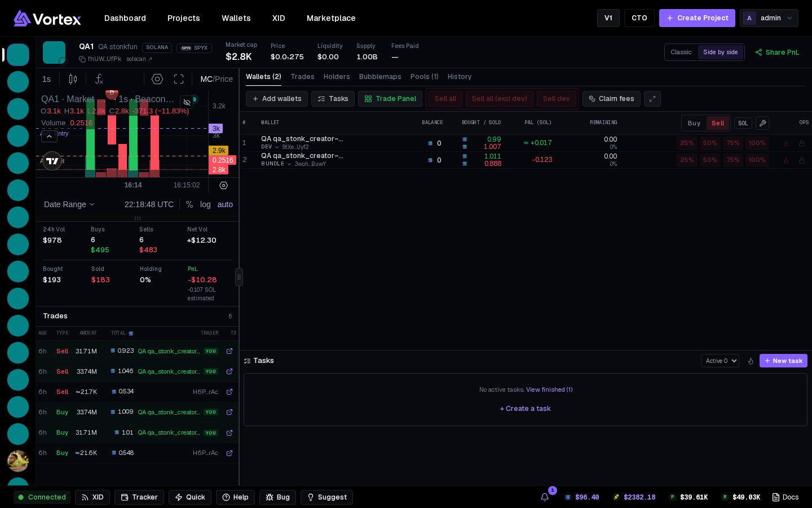The image size is (812, 508).
Task: Enter fullscreen chart mode
Action: pyautogui.click(x=179, y=79)
